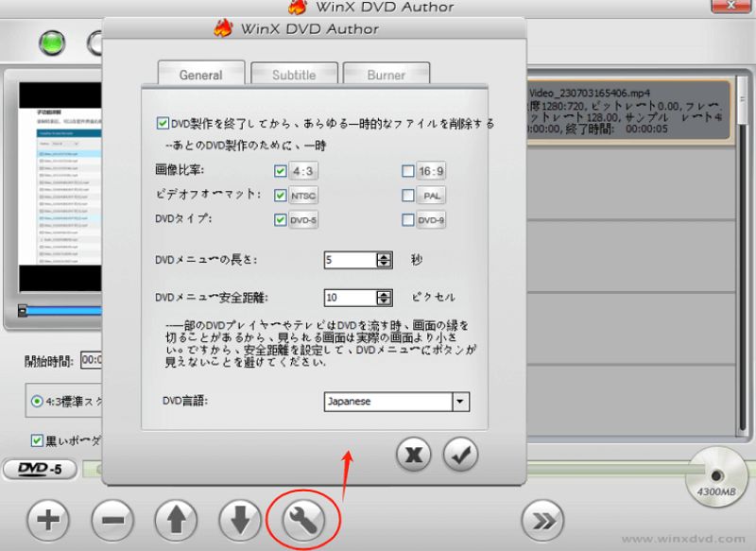Proceed using the double-arrow next icon
The width and height of the screenshot is (756, 551).
coord(542,520)
